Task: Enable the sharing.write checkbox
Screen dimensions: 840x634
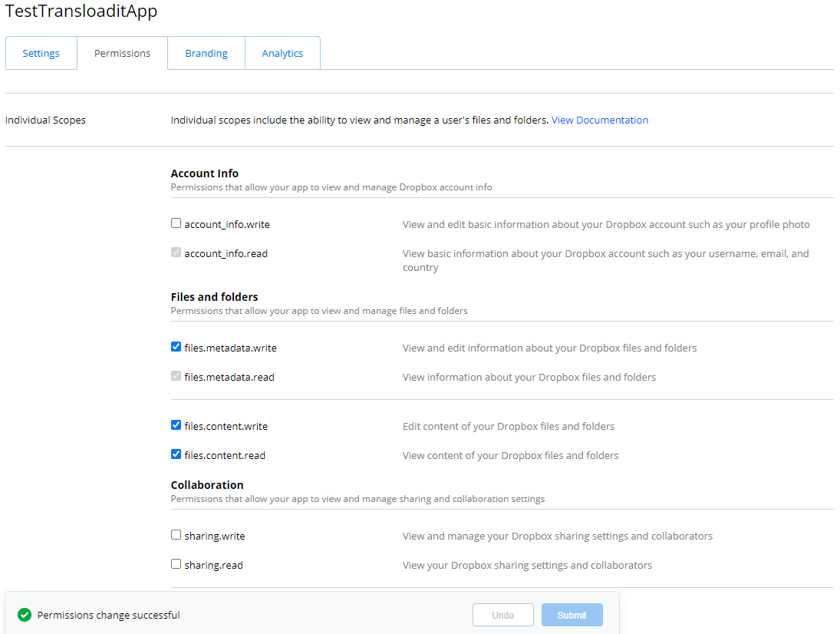Action: pos(176,535)
